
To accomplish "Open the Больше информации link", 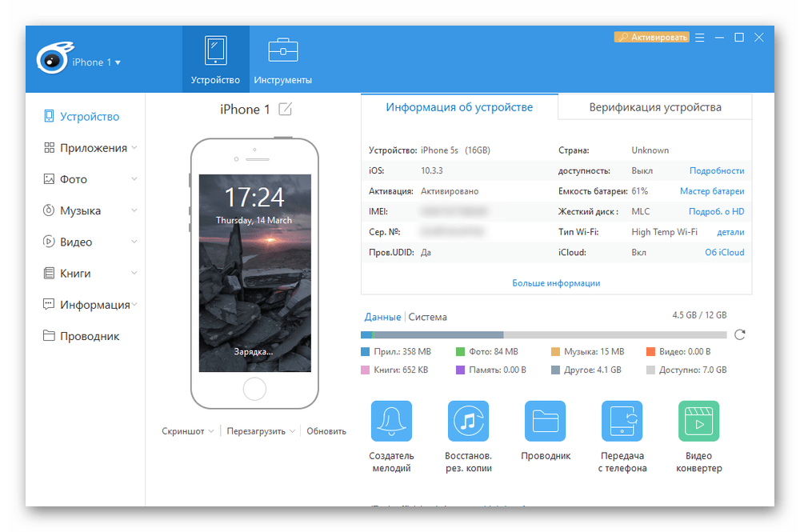I will tap(556, 283).
